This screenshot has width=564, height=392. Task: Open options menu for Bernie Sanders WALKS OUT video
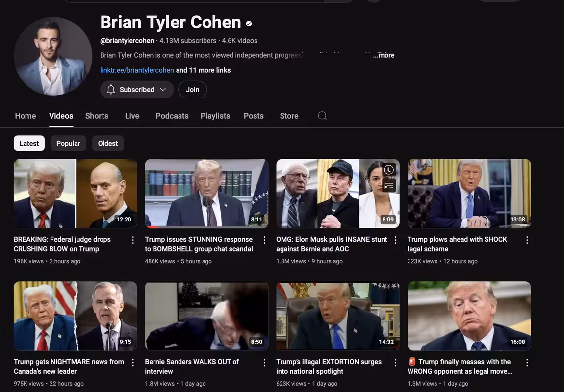point(264,363)
